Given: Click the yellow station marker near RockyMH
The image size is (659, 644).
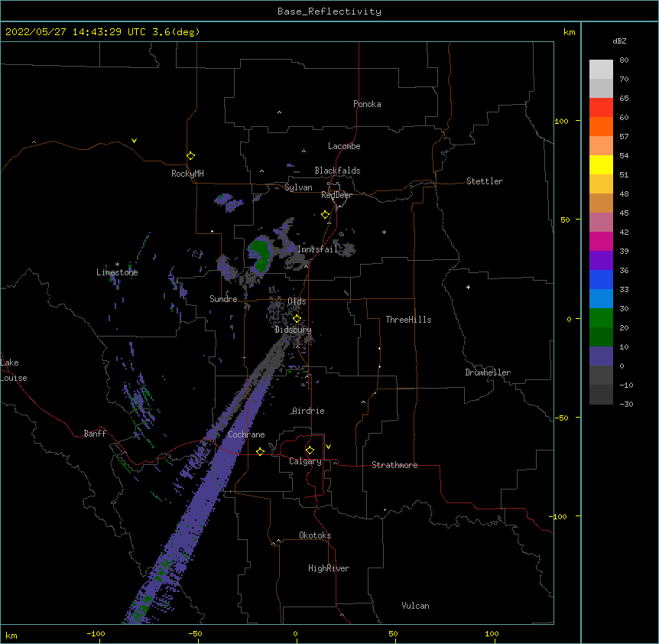Looking at the screenshot, I should [x=190, y=156].
